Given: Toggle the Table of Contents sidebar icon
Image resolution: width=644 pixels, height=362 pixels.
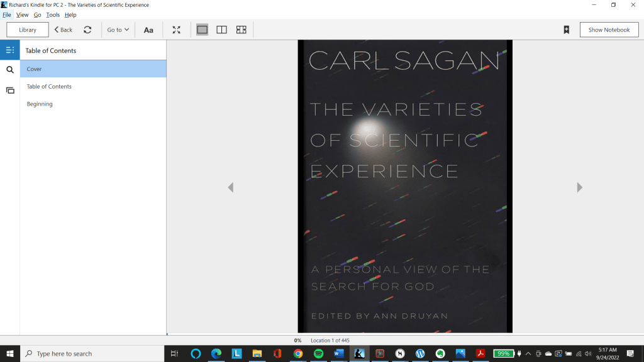Looking at the screenshot, I should (10, 50).
